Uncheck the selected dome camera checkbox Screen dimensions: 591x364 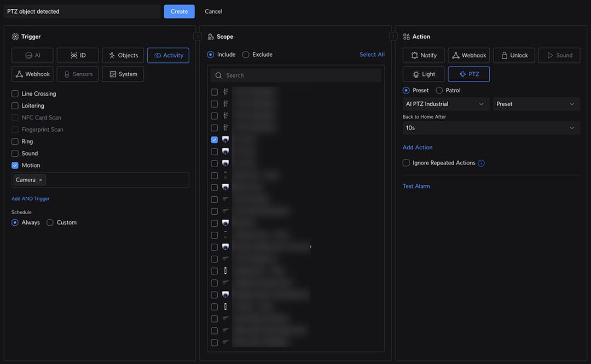[214, 140]
